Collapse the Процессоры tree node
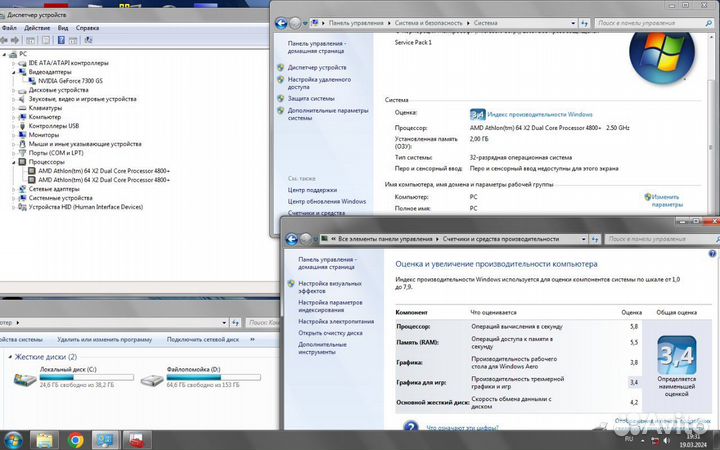This screenshot has width=720, height=450. click(13, 161)
